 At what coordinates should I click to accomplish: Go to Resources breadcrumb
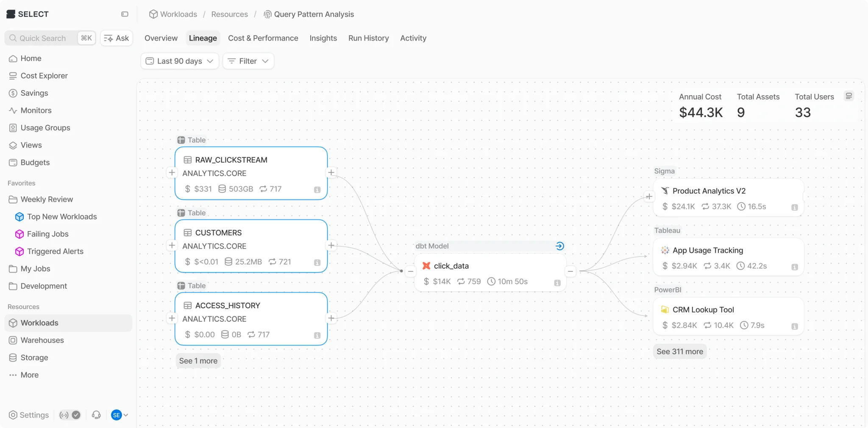229,14
